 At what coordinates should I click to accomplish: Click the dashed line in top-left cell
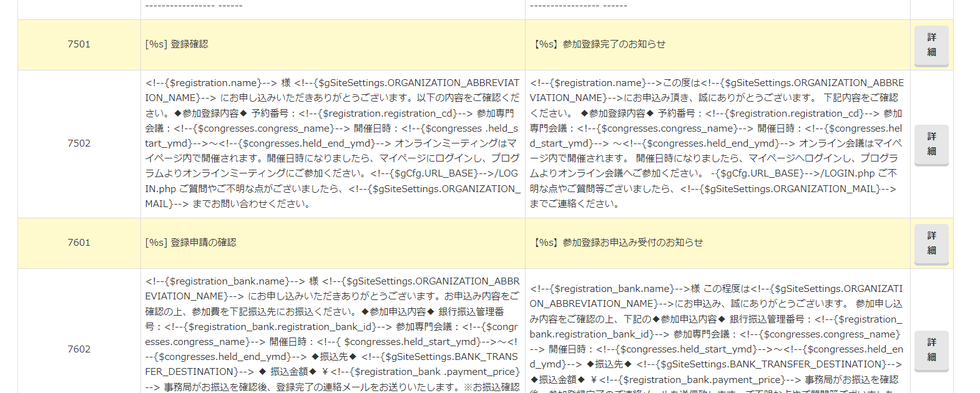194,6
